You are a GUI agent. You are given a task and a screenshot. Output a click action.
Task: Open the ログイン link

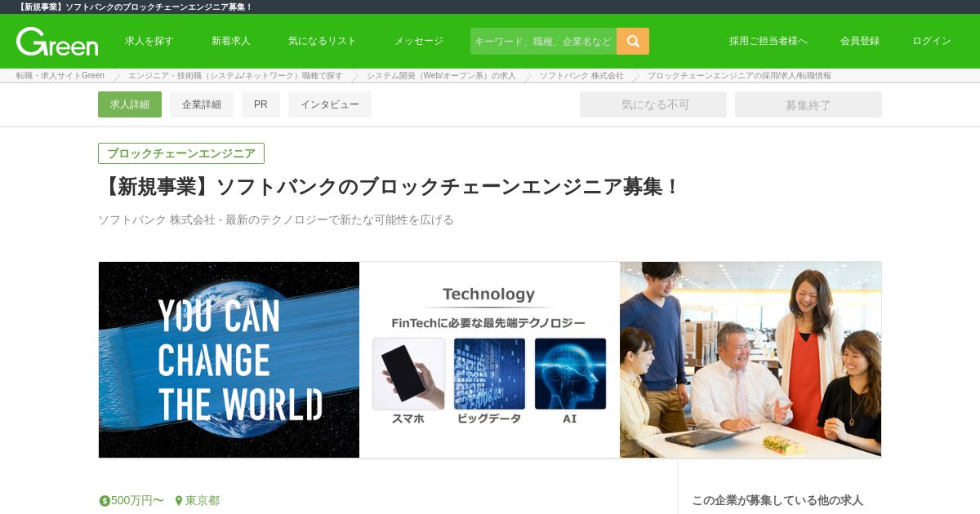tap(932, 41)
